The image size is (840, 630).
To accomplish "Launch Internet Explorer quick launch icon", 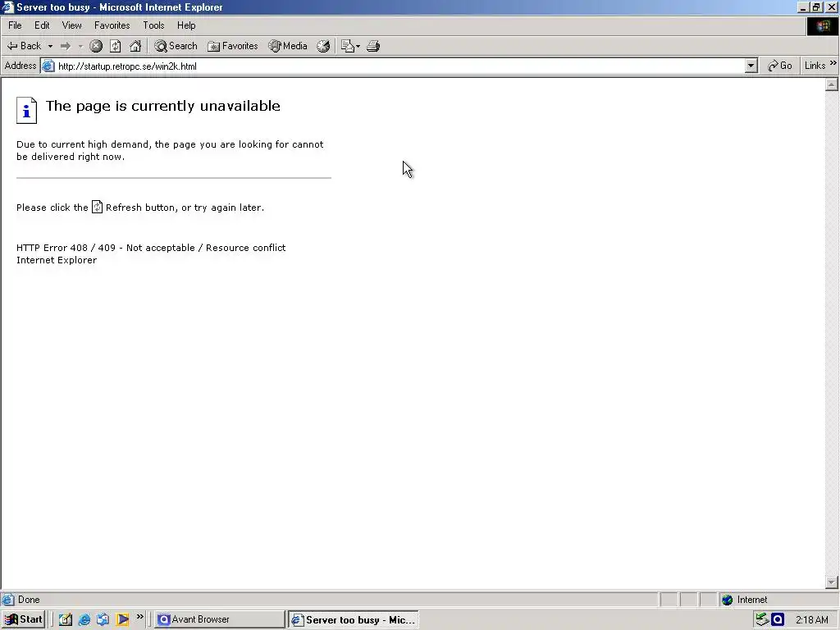I will point(84,619).
